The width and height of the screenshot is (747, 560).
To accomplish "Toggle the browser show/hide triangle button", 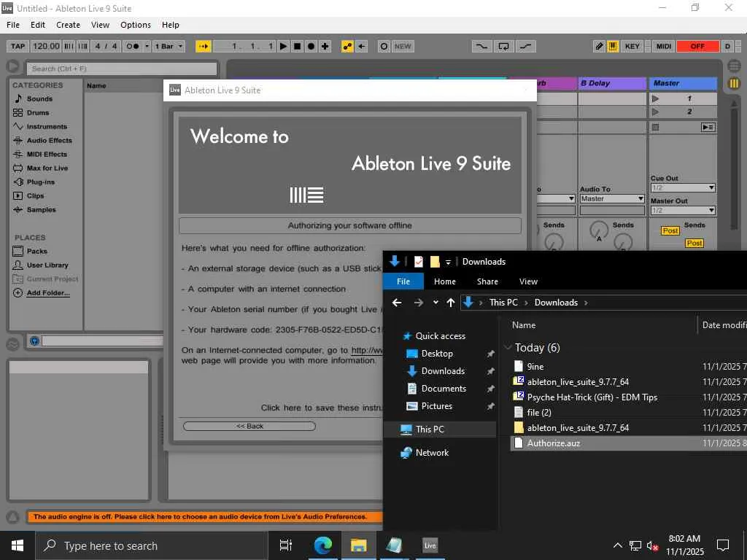I will pyautogui.click(x=13, y=66).
